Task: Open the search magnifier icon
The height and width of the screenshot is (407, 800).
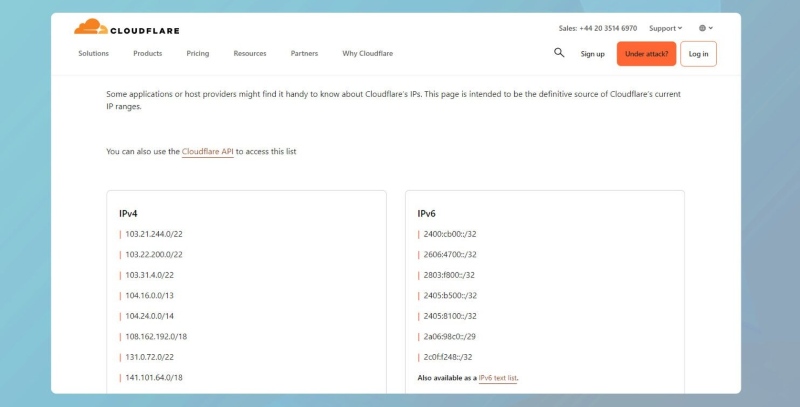Action: pyautogui.click(x=559, y=53)
